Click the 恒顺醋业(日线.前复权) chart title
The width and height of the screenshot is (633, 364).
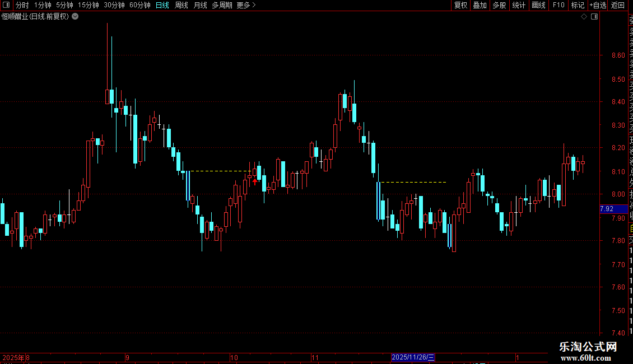pyautogui.click(x=35, y=17)
